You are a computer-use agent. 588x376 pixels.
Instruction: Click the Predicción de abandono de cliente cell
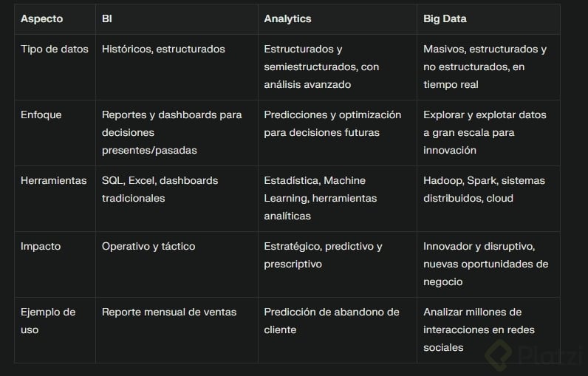[x=332, y=321]
